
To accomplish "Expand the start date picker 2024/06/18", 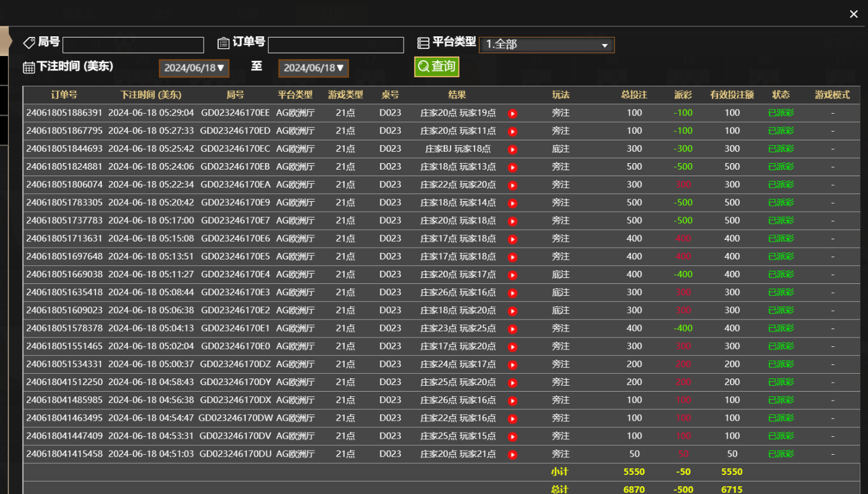I will (194, 68).
